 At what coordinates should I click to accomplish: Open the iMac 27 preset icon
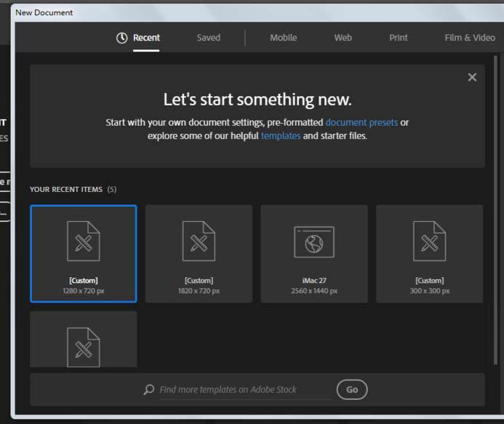(314, 241)
